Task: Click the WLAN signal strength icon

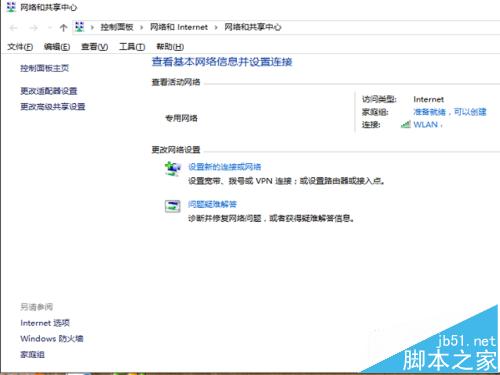Action: [x=405, y=125]
